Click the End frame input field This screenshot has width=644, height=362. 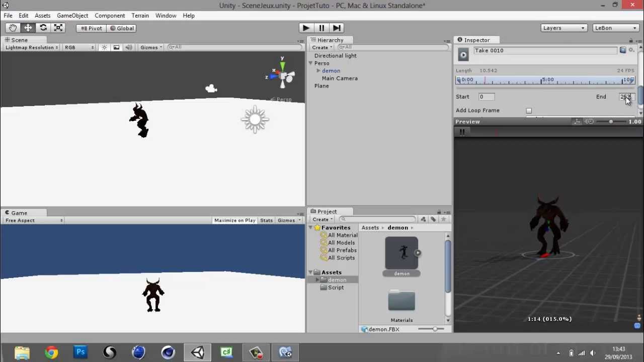[x=626, y=97]
